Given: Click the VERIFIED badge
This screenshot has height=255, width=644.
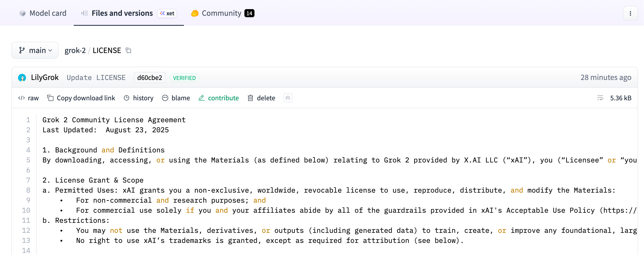Looking at the screenshot, I should point(184,78).
